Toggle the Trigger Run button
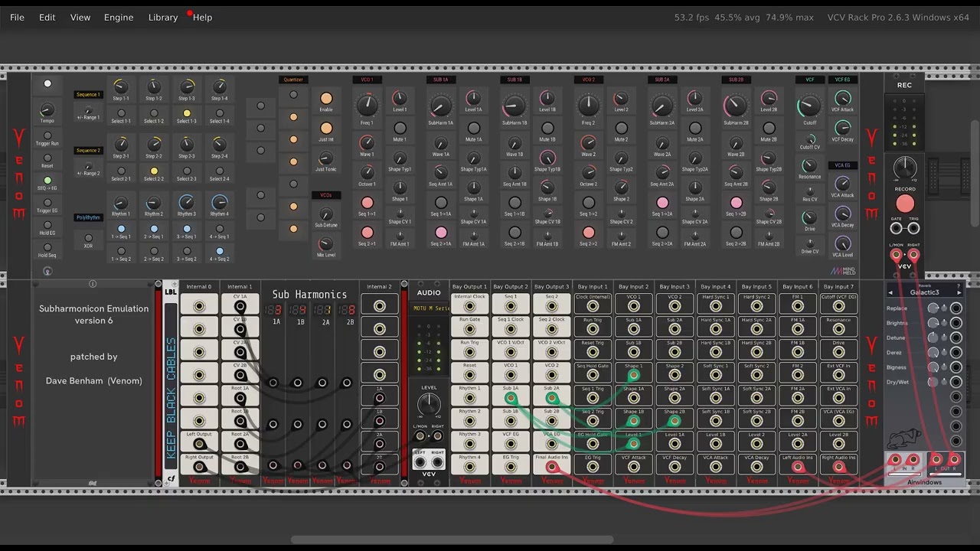980x551 pixels. pyautogui.click(x=47, y=135)
